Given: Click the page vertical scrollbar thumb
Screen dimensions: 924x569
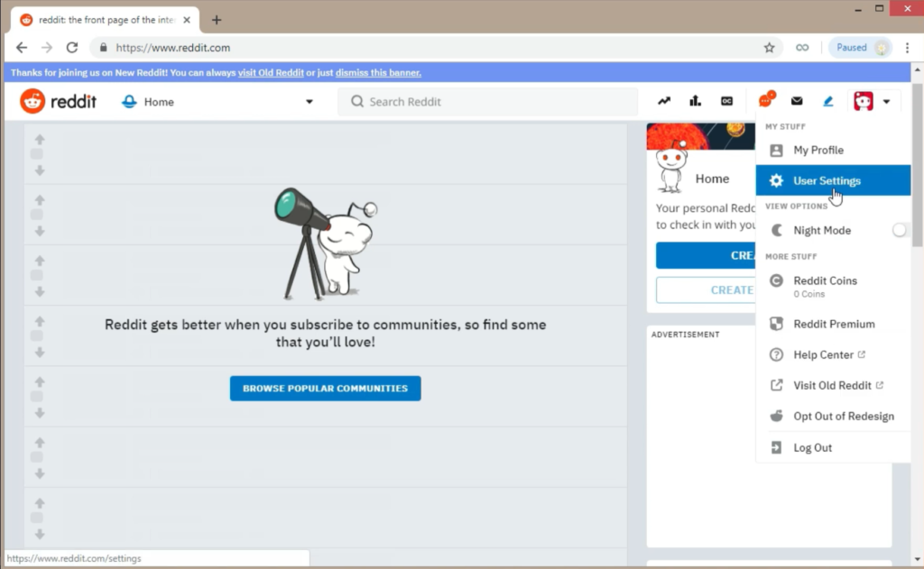Looking at the screenshot, I should tap(918, 165).
